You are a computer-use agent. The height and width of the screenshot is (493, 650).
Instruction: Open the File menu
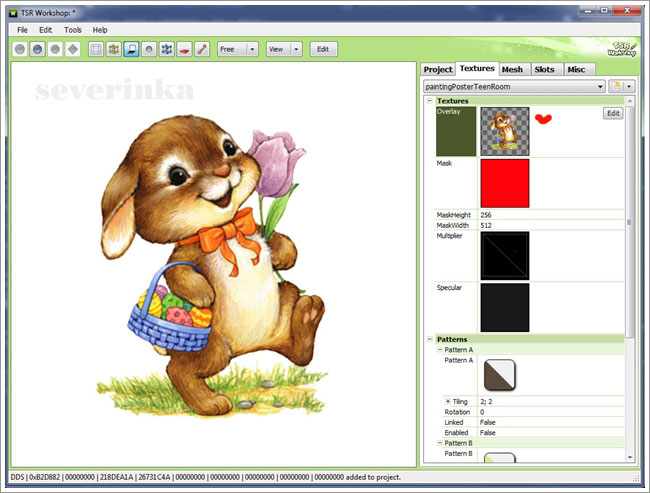22,30
